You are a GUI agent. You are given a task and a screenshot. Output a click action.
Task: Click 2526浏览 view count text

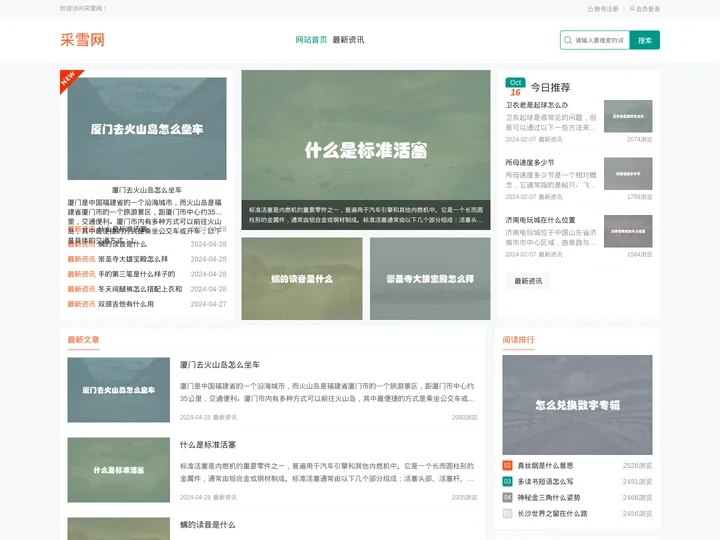(x=637, y=466)
